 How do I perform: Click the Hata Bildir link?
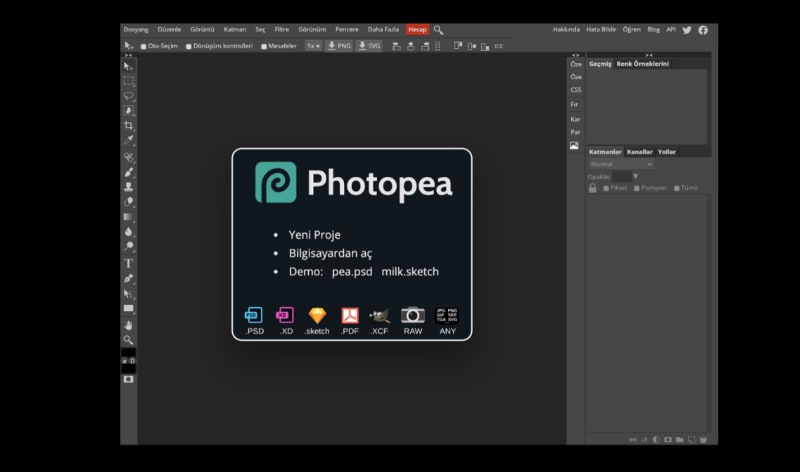point(601,30)
